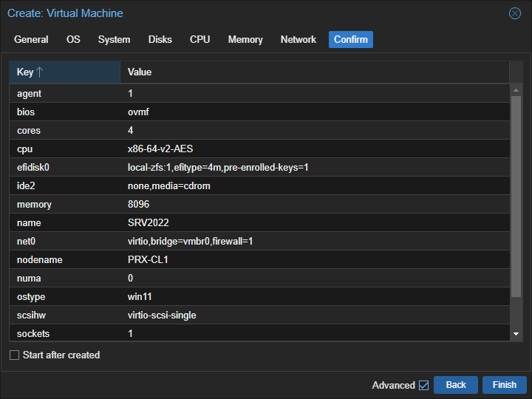Select the scsihw key cell
Screen dimensions: 532x399
(x=64, y=316)
